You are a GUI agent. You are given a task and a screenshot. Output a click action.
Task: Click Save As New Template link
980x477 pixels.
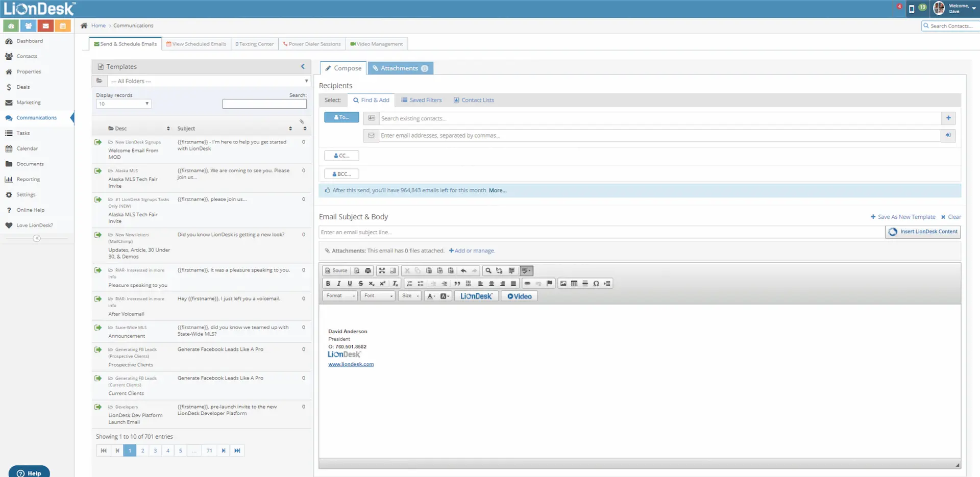tap(903, 217)
